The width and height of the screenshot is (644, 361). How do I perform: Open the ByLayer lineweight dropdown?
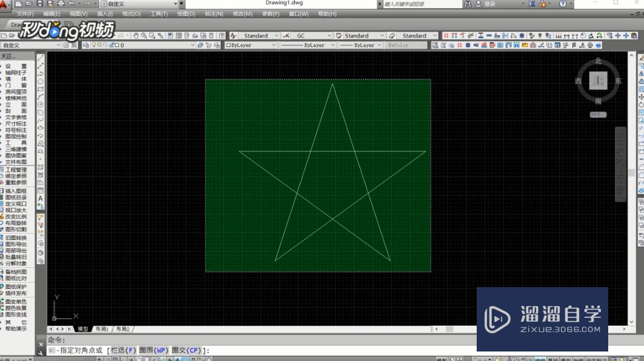pos(379,45)
